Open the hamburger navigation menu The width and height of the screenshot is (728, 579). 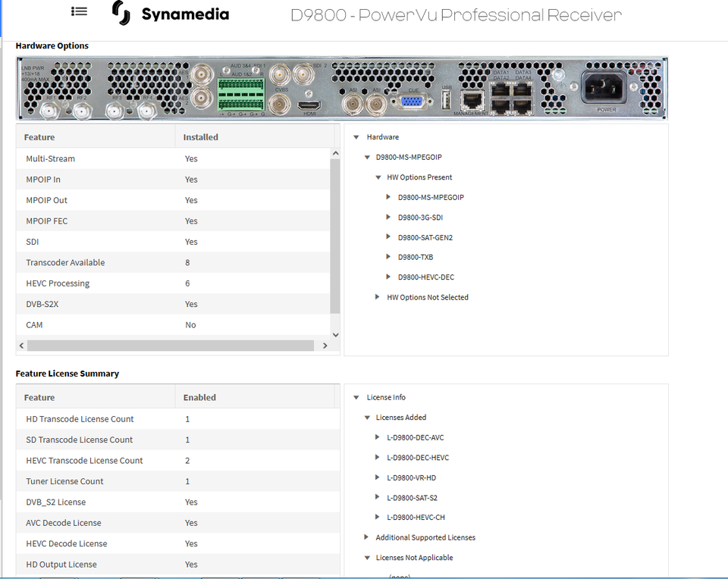(x=78, y=11)
